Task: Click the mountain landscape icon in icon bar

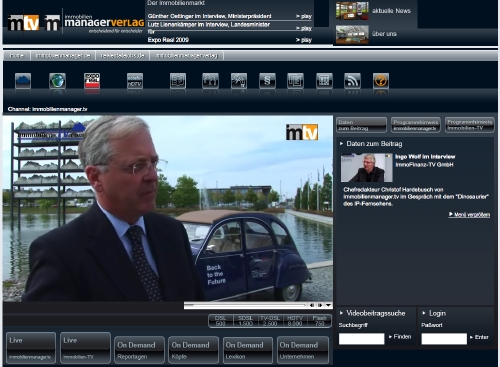Action: tap(23, 80)
